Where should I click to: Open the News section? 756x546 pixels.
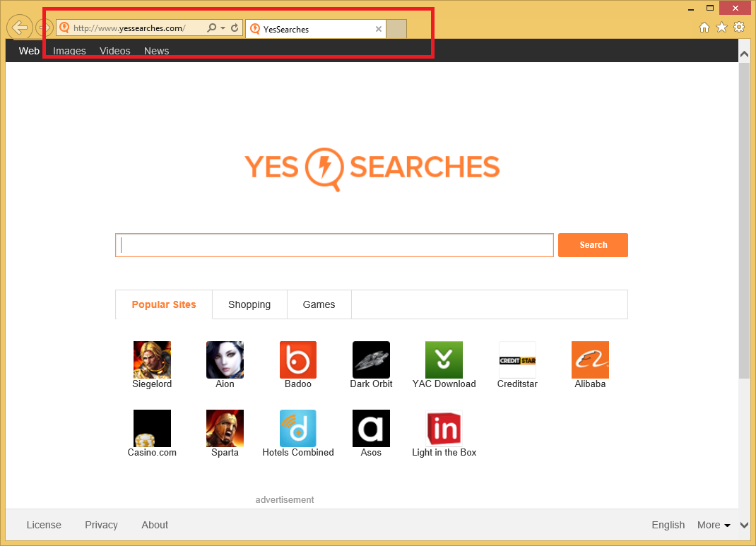click(156, 51)
